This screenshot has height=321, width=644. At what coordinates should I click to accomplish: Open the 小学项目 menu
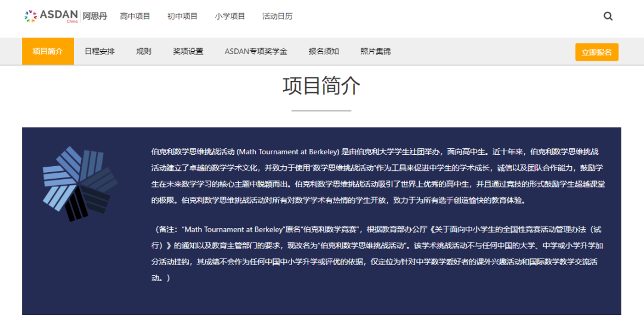point(230,17)
